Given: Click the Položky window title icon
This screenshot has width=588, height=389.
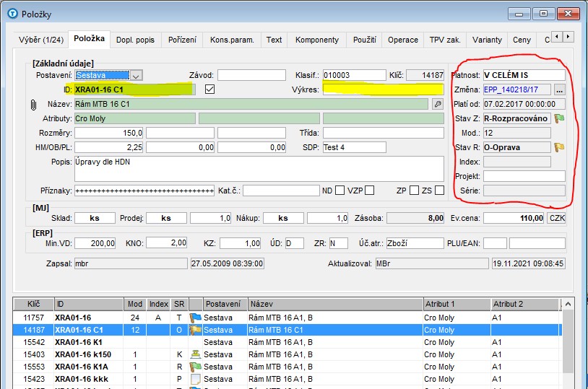Looking at the screenshot, I should (12, 14).
